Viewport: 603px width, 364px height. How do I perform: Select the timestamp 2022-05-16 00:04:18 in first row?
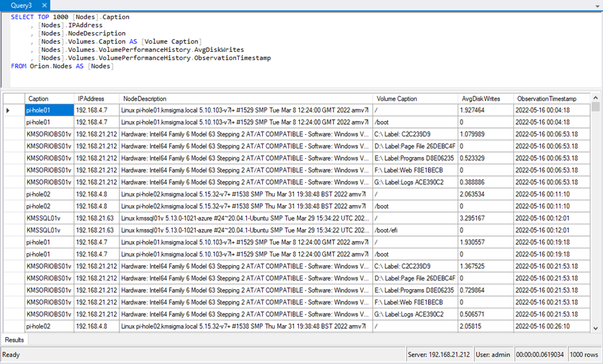(552, 111)
